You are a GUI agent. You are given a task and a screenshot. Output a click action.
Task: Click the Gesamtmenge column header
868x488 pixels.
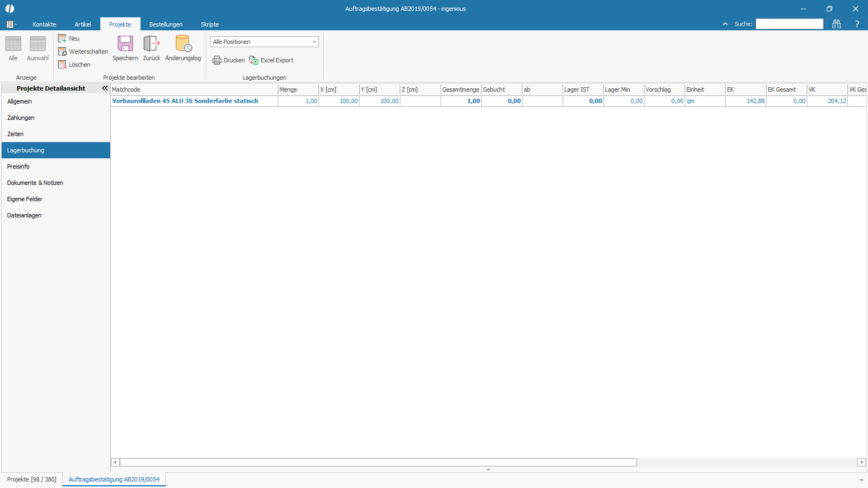(x=461, y=89)
